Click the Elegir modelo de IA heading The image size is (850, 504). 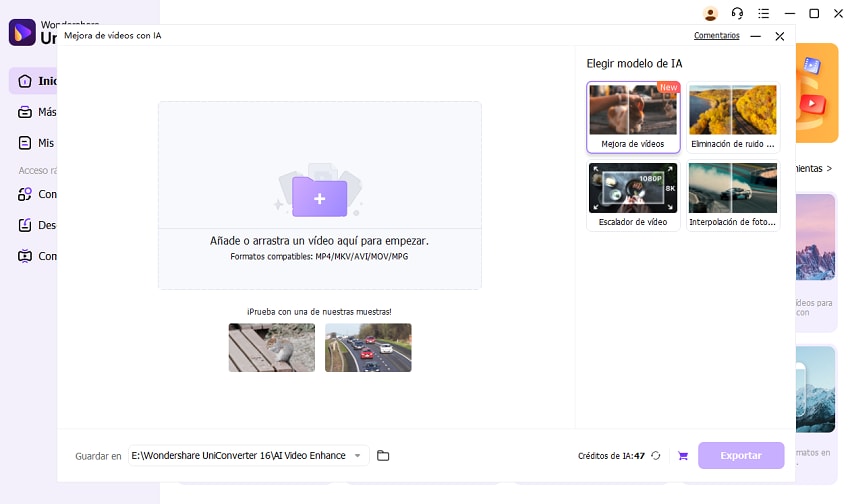click(634, 63)
